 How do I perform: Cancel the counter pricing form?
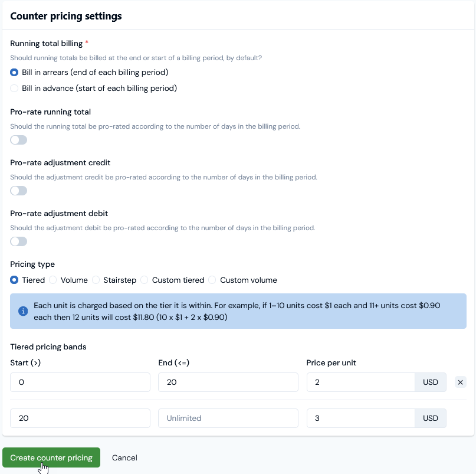coord(124,457)
